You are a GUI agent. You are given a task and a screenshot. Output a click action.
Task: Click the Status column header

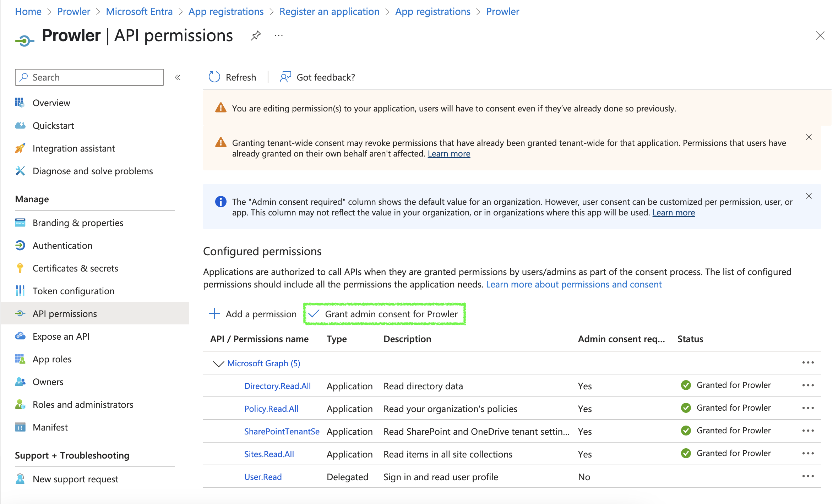[690, 339]
